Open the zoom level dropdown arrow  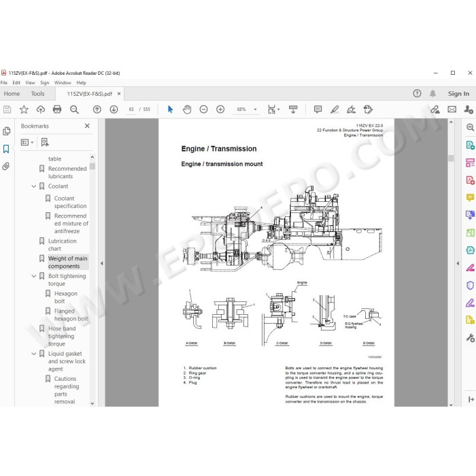[255, 109]
